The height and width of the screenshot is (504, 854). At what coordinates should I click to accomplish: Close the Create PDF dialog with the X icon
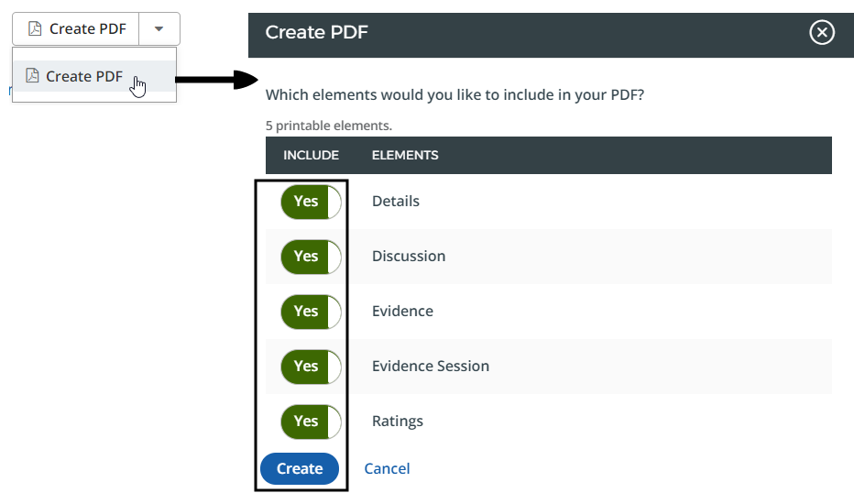822,33
